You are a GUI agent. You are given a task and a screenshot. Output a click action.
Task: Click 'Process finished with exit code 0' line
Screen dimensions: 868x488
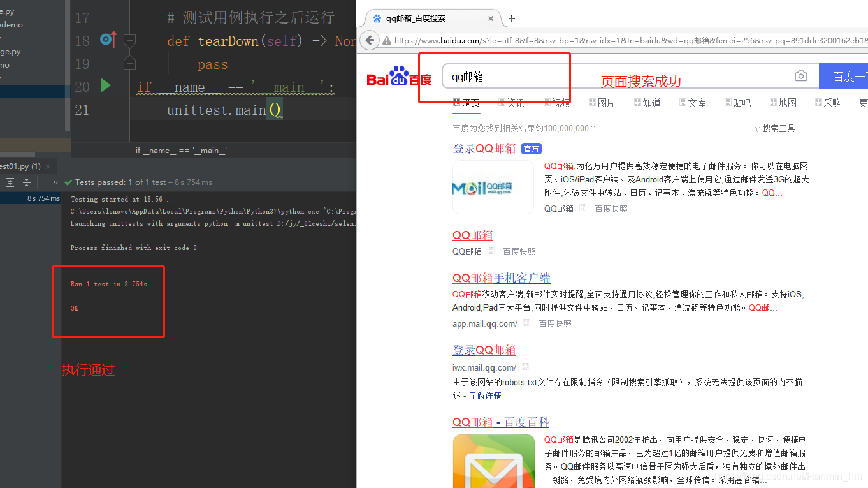coord(133,248)
